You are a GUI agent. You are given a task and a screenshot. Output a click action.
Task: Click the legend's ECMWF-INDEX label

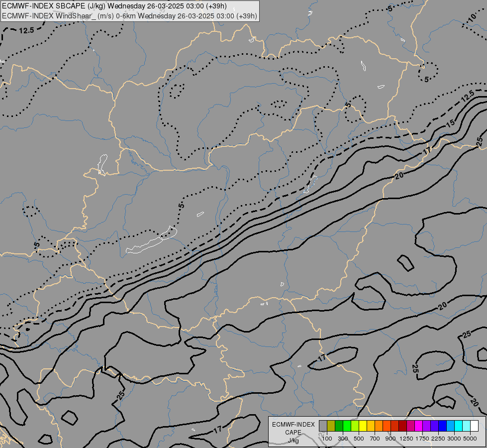coord(293,425)
